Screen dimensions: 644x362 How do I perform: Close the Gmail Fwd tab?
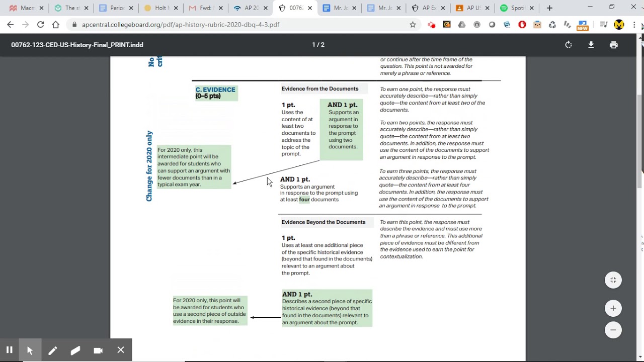(219, 8)
